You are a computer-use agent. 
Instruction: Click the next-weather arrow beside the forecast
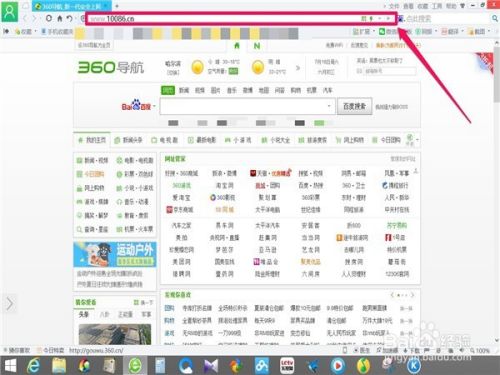tap(298, 68)
